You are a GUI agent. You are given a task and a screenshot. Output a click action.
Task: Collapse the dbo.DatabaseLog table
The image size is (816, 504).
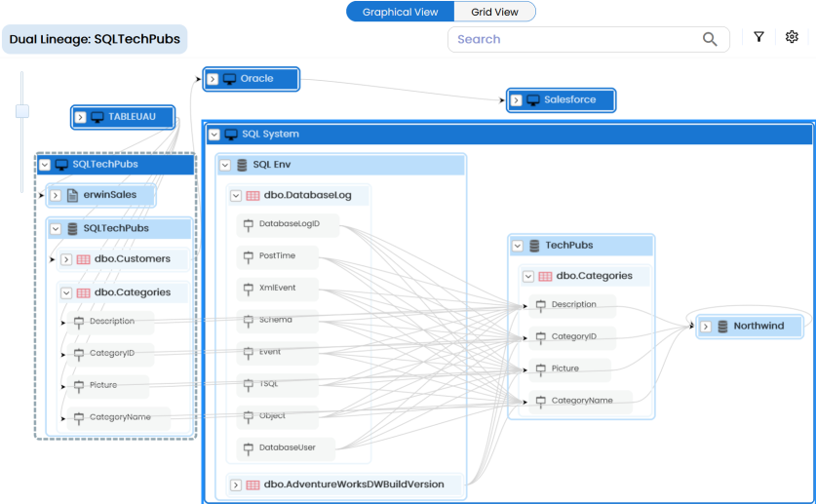click(x=236, y=196)
